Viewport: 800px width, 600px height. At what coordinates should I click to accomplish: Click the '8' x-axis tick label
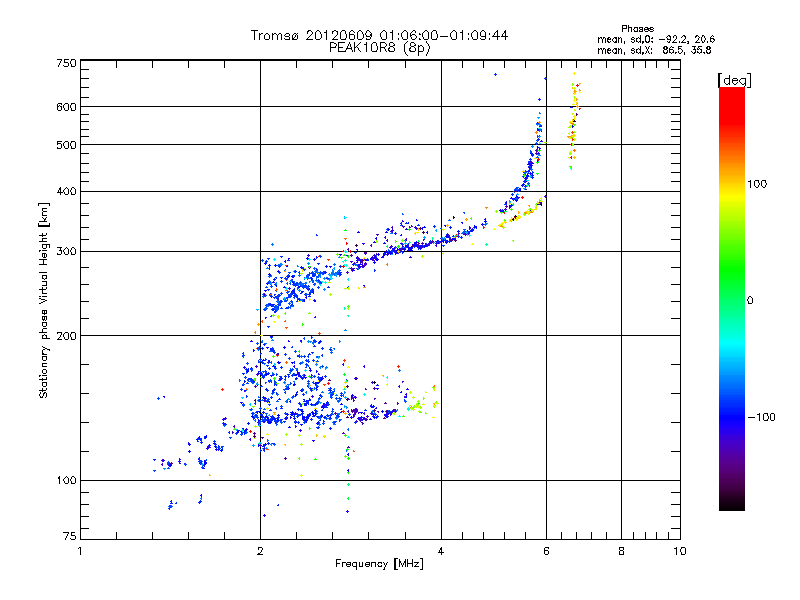(x=621, y=552)
